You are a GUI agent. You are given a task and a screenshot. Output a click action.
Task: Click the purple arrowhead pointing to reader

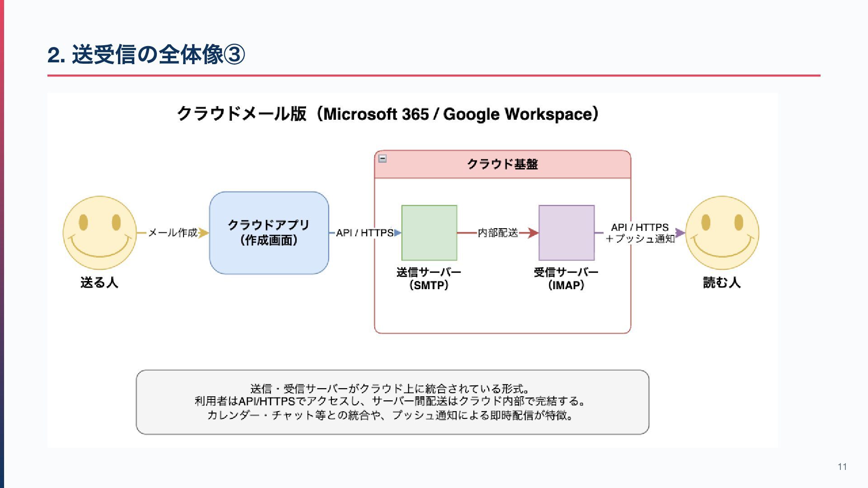pos(679,233)
